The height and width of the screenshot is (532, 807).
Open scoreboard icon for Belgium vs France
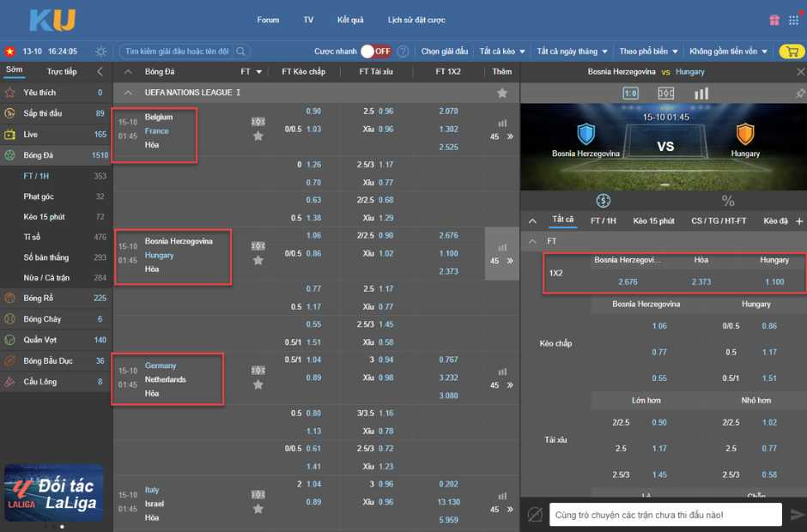pyautogui.click(x=258, y=122)
